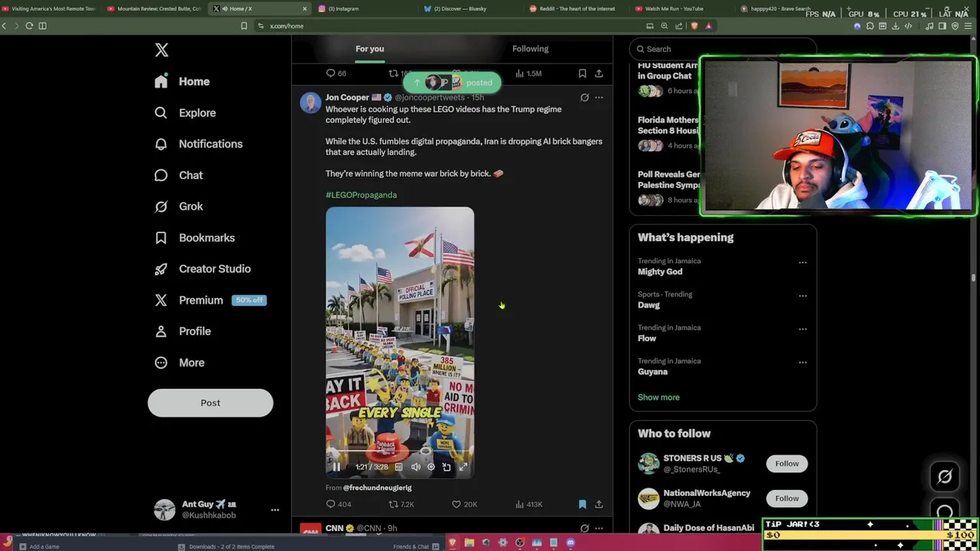Screen dimensions: 980x551
Task: Open Creator Studio in the sidebar
Action: click(x=202, y=269)
